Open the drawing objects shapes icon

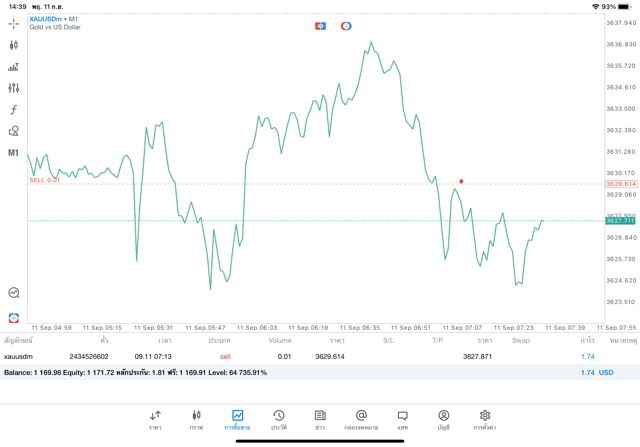point(14,131)
